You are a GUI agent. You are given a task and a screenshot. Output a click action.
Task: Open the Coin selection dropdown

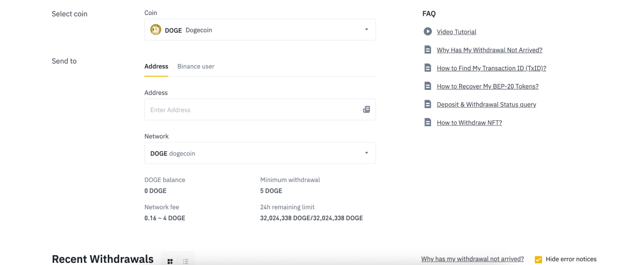(x=366, y=29)
